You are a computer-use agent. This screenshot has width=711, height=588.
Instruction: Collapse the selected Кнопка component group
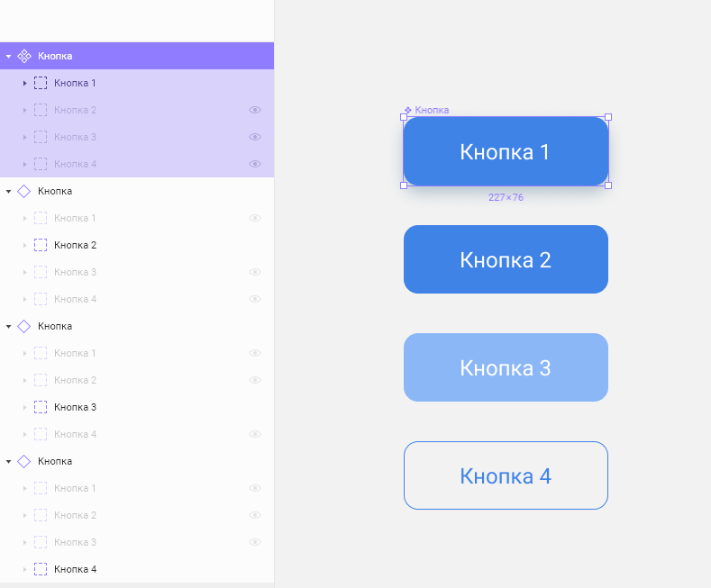pos(8,56)
